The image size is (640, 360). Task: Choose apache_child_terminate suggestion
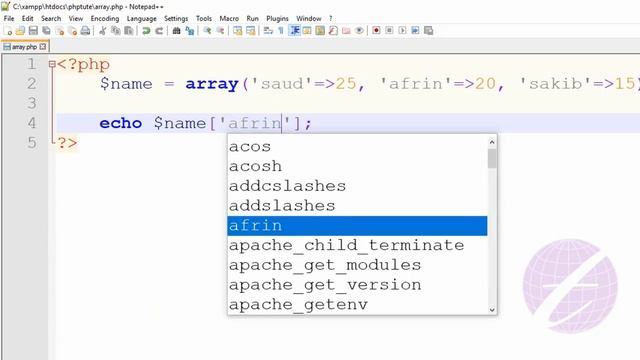point(357,245)
